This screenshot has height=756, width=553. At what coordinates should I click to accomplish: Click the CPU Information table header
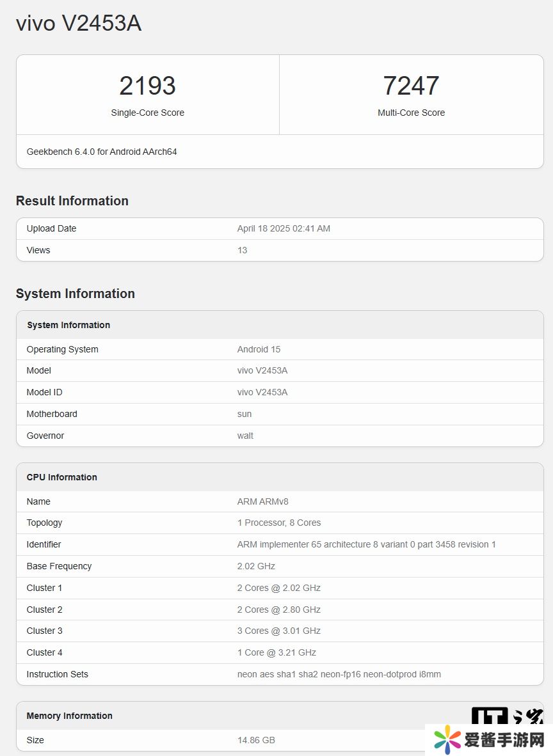pos(62,477)
